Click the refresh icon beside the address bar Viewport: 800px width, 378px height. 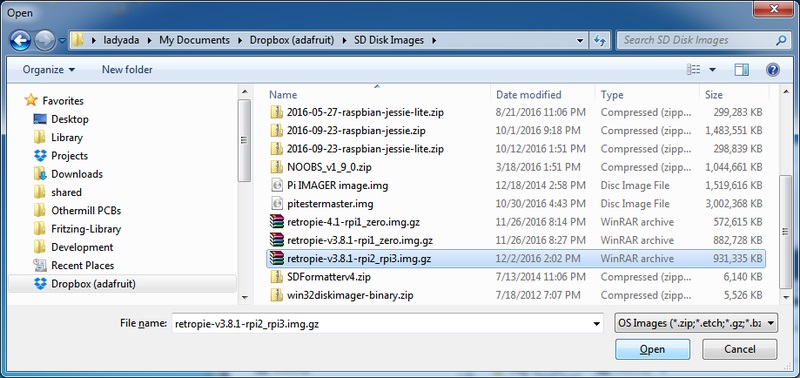[x=599, y=40]
